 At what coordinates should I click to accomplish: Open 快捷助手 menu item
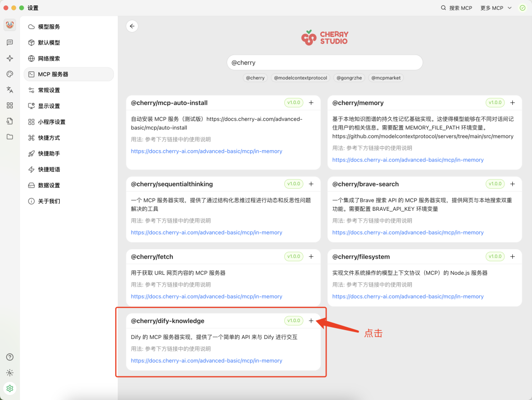pos(68,153)
